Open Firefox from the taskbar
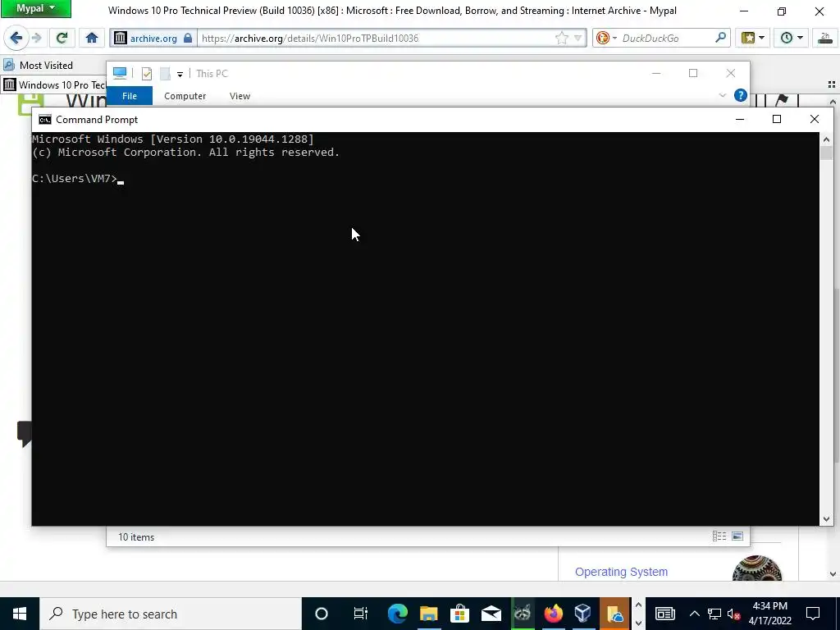The height and width of the screenshot is (630, 840). (x=553, y=614)
